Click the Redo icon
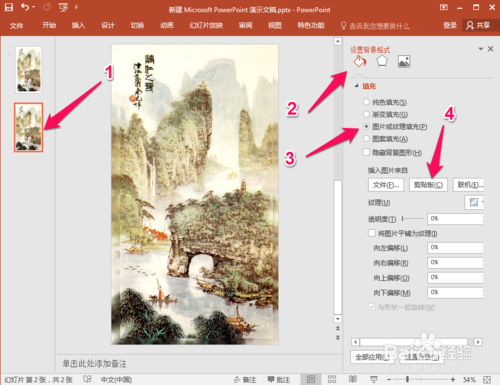The width and height of the screenshot is (500, 385). tap(47, 7)
